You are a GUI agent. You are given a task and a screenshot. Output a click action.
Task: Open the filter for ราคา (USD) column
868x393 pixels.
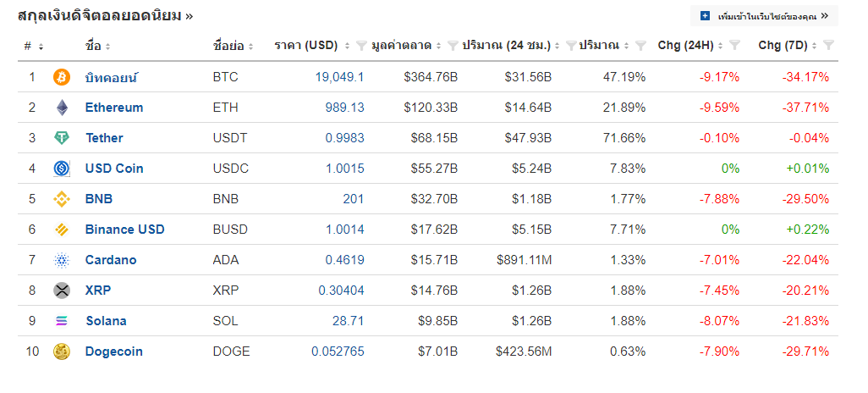[361, 45]
